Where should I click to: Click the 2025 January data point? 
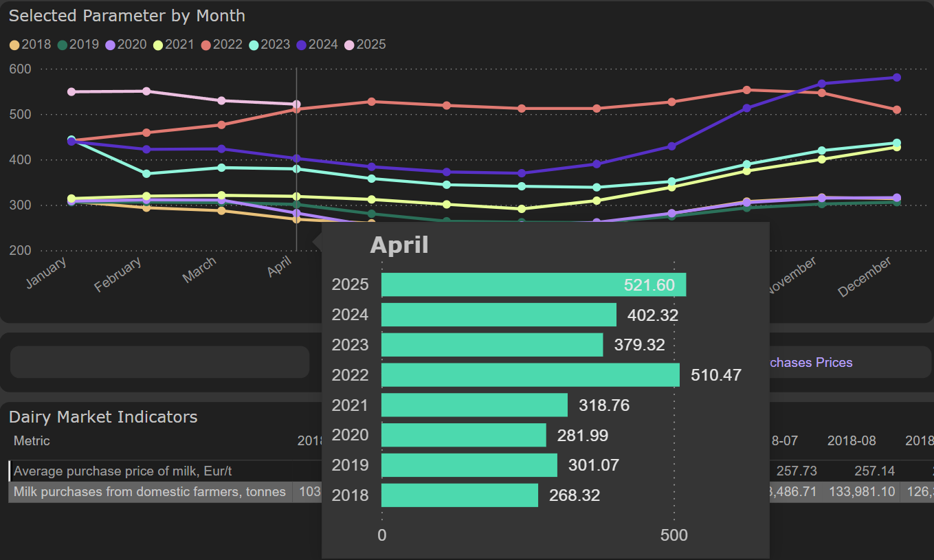[71, 92]
